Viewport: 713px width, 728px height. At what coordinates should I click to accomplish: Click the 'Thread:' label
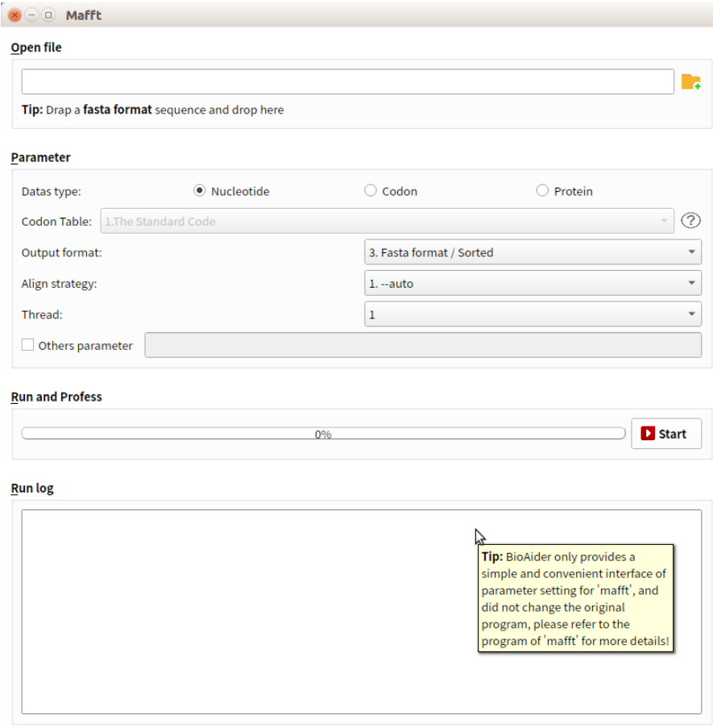pos(42,314)
